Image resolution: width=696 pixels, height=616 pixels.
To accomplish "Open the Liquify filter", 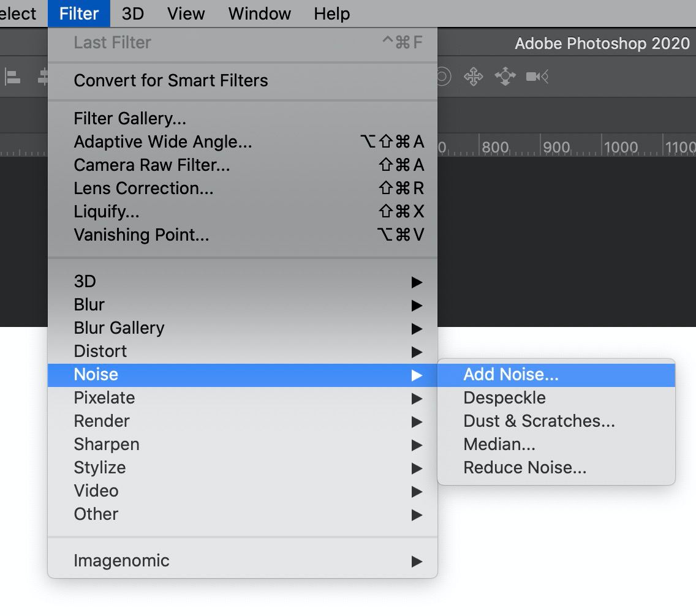I will (243, 211).
